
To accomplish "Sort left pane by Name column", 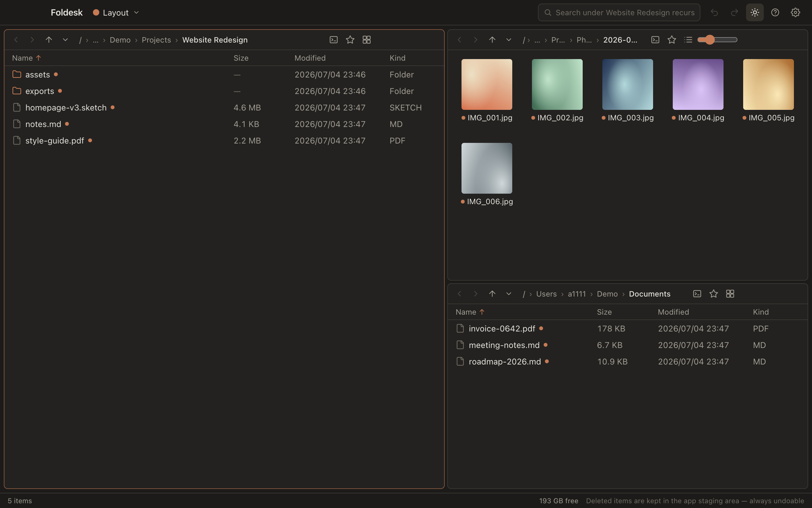I will (26, 58).
